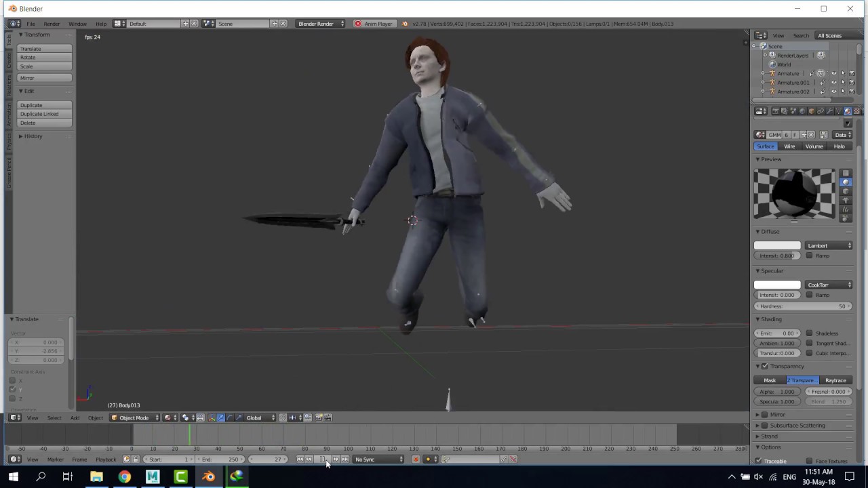Viewport: 868px width, 488px height.
Task: Open the Constraints chain-link properties icon
Action: [x=821, y=111]
